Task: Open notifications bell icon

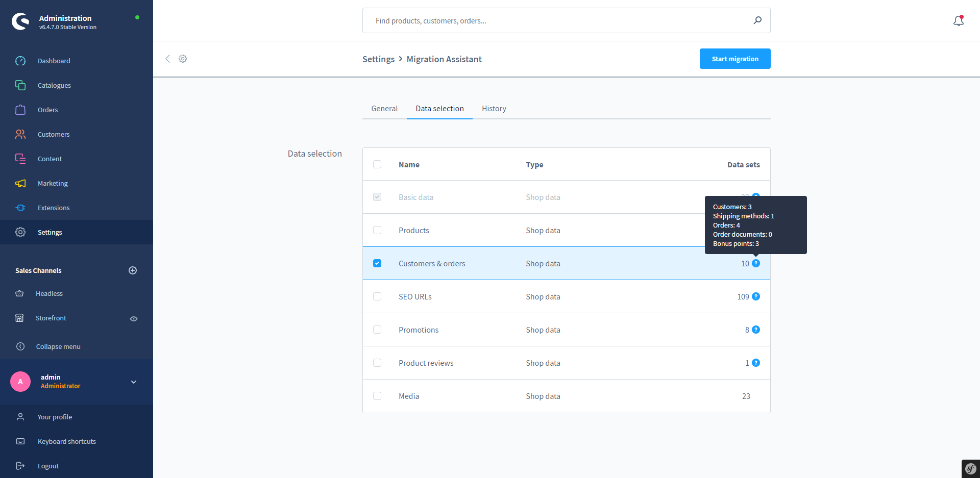Action: 959,20
